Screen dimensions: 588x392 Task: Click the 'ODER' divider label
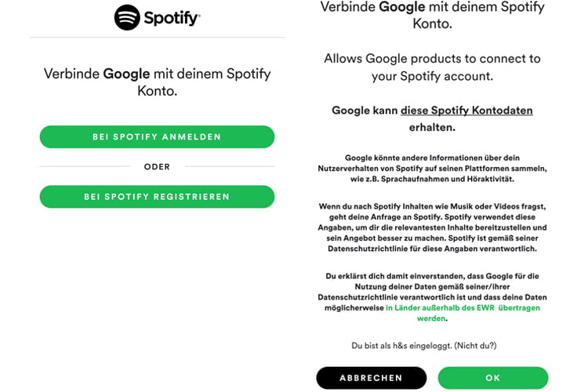point(157,166)
